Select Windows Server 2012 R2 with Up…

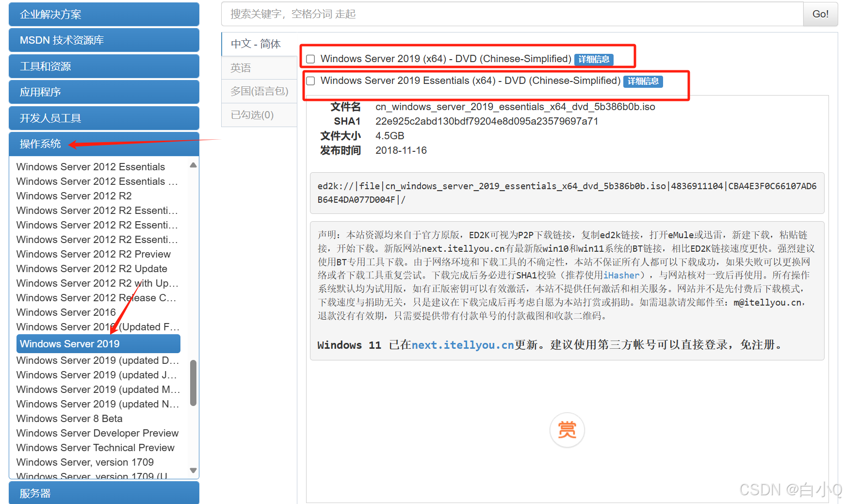[x=97, y=283]
